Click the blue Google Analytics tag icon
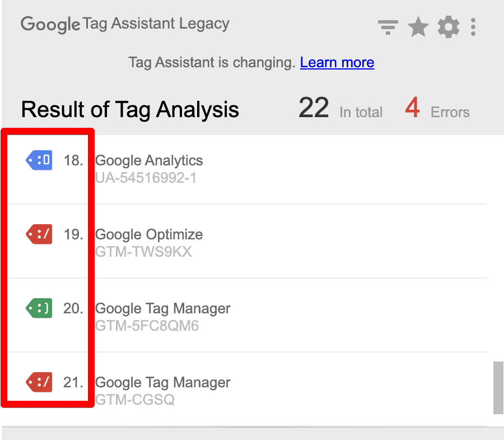 [39, 160]
